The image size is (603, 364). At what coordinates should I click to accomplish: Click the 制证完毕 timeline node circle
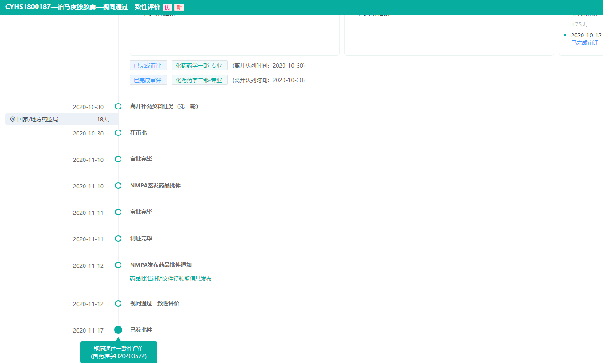(118, 239)
